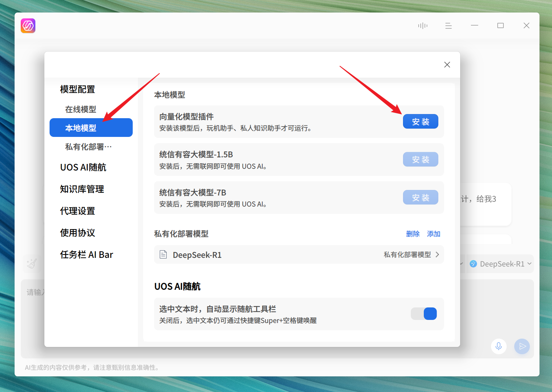Image resolution: width=552 pixels, height=392 pixels.
Task: Click the UOS AI app logo icon
Action: click(28, 26)
